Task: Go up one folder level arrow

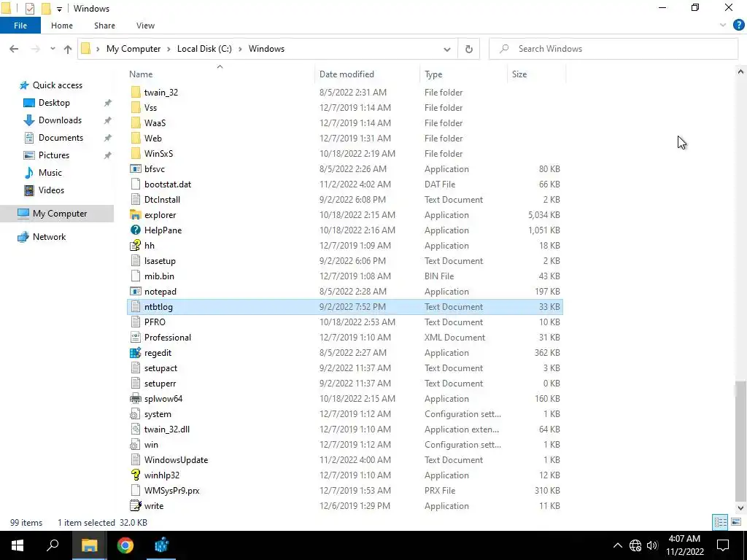Action: [x=68, y=49]
